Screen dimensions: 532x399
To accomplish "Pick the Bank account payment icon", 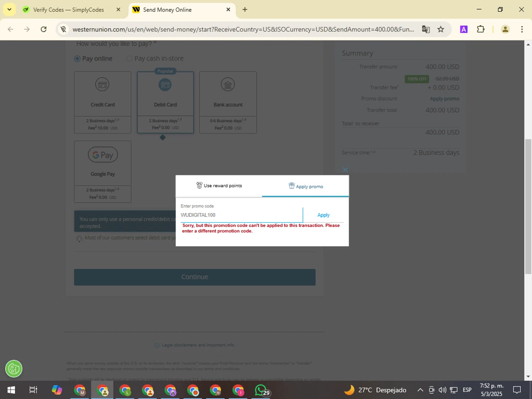I will click(228, 84).
